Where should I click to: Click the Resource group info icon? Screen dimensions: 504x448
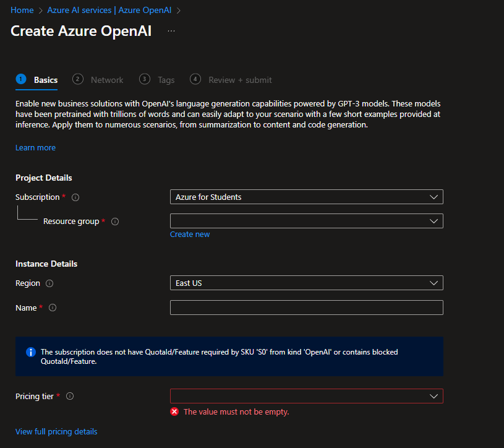point(114,221)
